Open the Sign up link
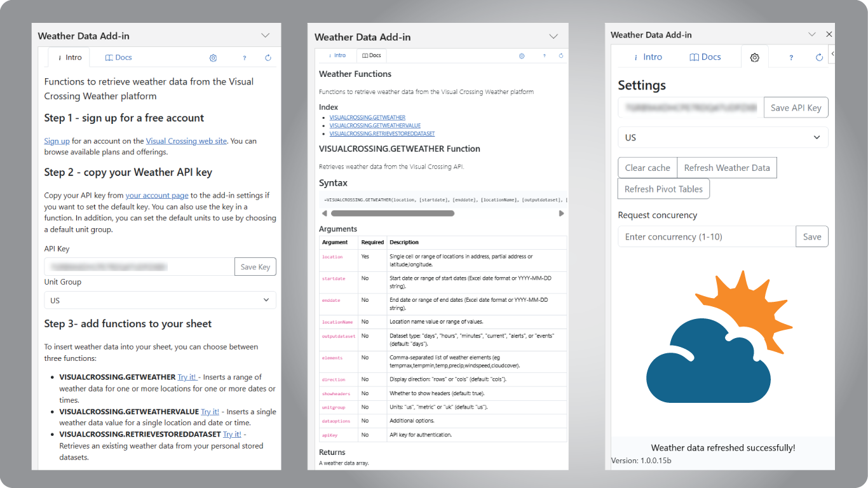 pyautogui.click(x=57, y=141)
